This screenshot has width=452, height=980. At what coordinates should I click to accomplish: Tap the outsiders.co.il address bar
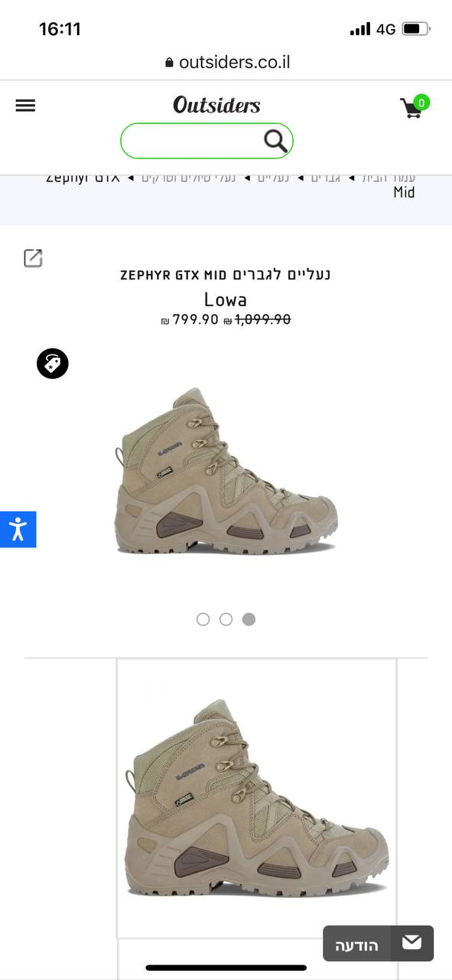coord(227,63)
